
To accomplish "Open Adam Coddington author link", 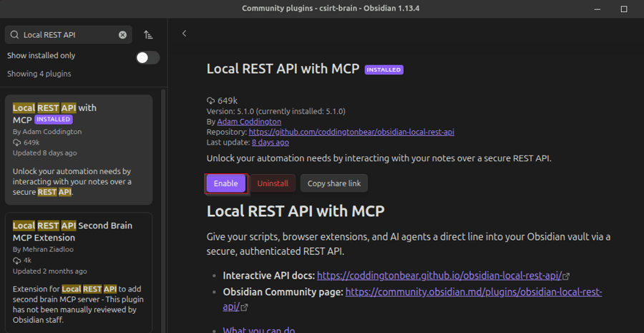I will tap(249, 122).
